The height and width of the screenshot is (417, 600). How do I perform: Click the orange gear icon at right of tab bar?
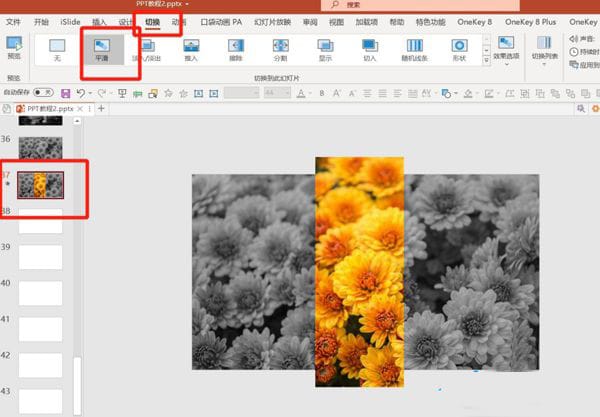tap(596, 109)
